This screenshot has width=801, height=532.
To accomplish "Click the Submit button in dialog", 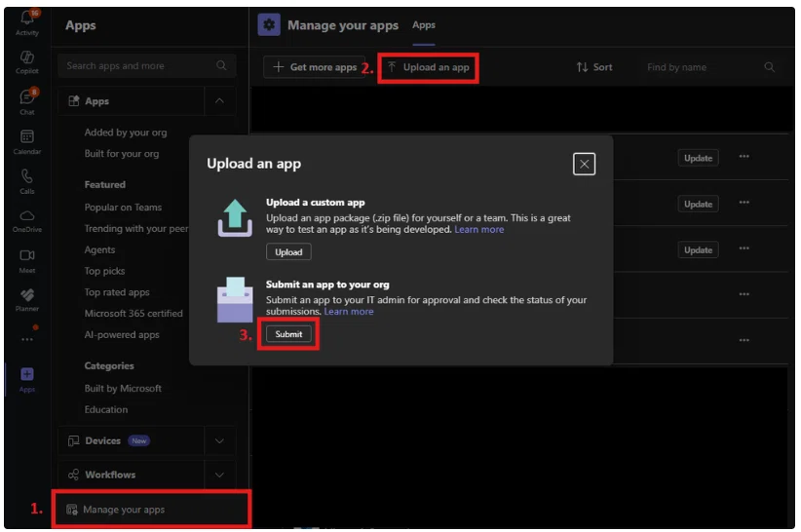I will [288, 334].
